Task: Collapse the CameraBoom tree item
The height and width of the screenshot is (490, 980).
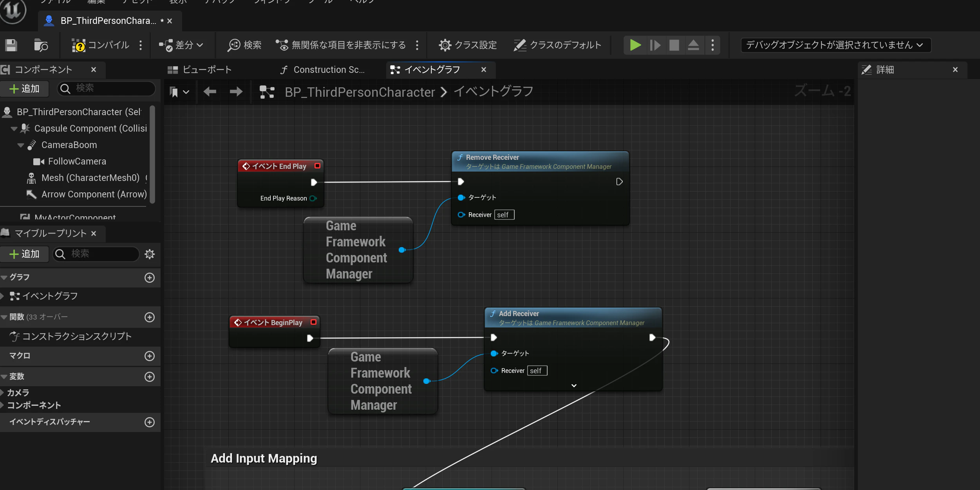Action: (21, 145)
